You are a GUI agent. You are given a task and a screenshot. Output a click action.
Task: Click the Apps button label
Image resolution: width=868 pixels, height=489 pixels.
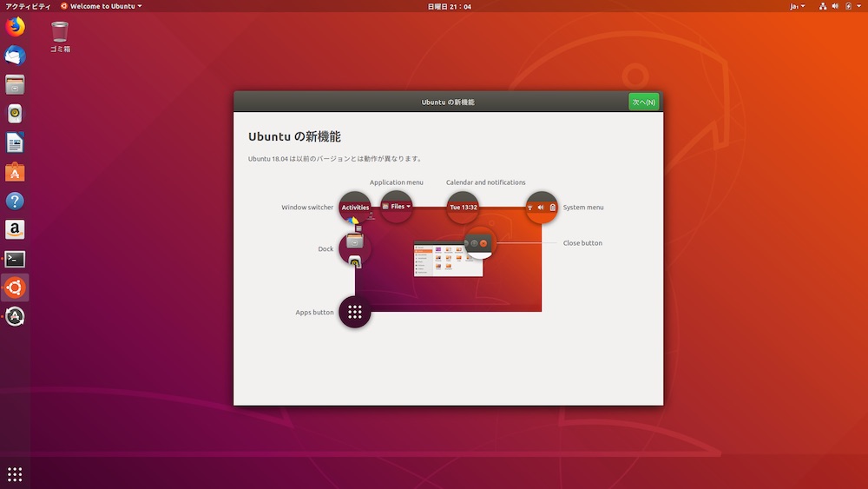(x=314, y=313)
